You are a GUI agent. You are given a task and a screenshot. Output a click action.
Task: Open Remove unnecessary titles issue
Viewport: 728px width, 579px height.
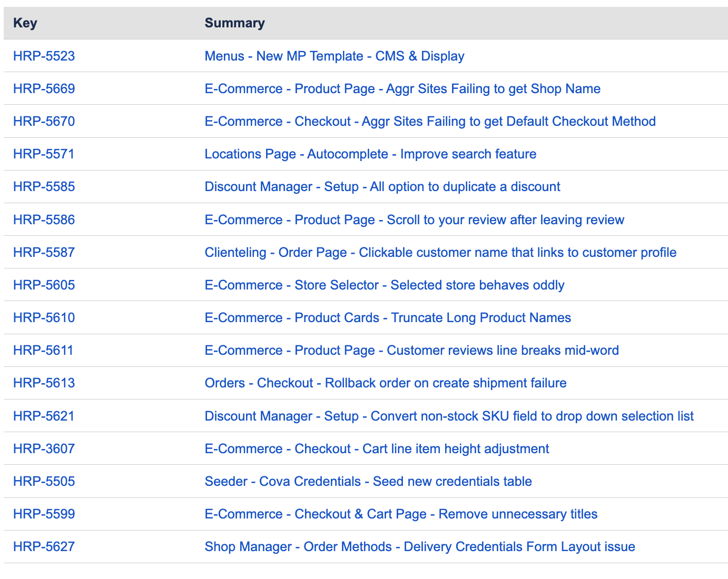tap(400, 514)
